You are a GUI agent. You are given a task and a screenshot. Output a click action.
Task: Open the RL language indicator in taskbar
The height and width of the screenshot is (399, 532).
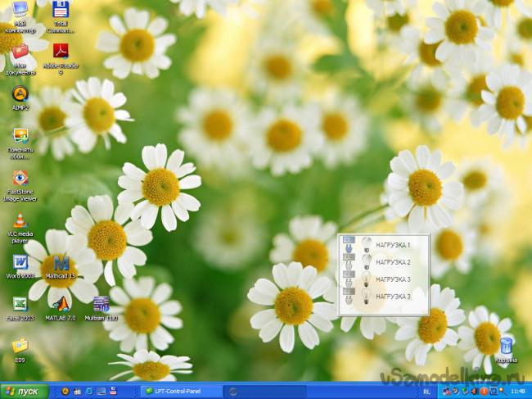(x=428, y=392)
